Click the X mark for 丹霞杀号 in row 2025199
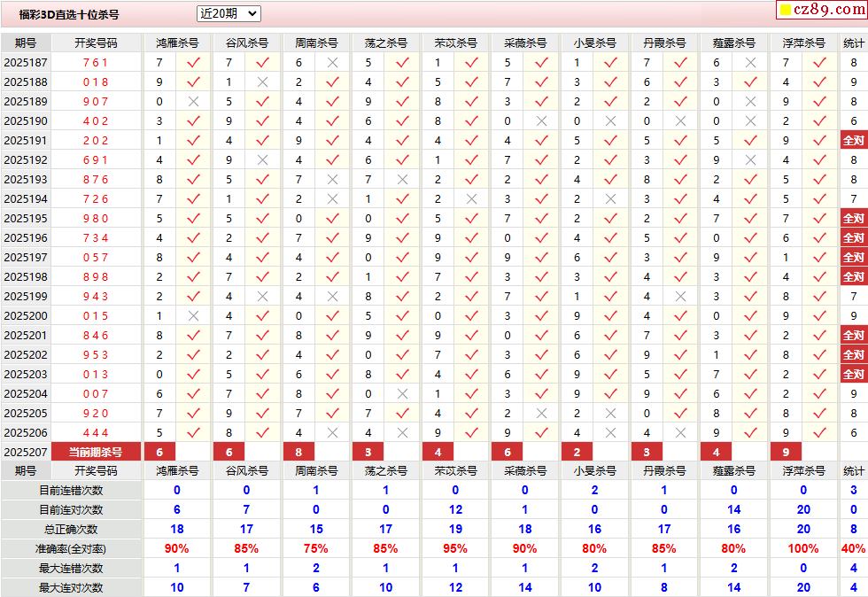 click(x=680, y=296)
